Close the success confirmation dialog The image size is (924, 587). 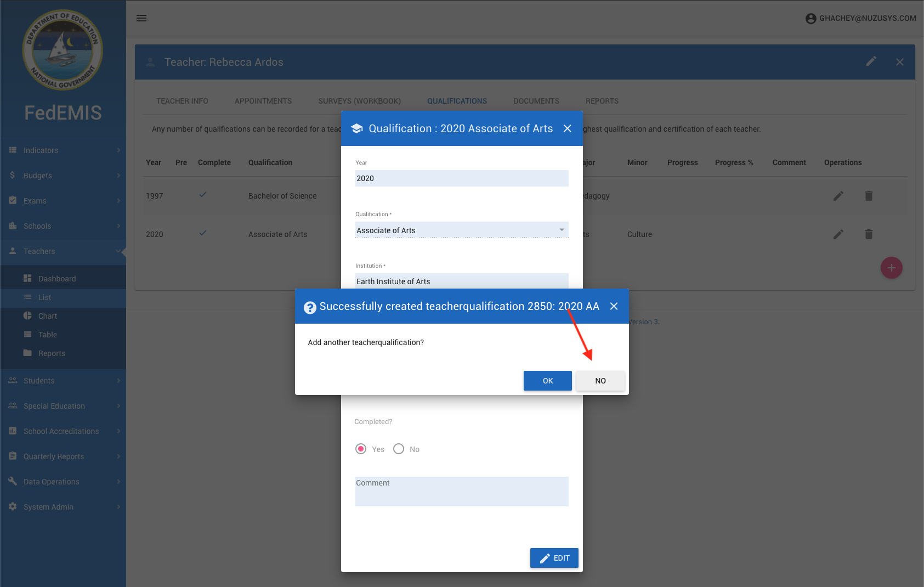pos(614,306)
